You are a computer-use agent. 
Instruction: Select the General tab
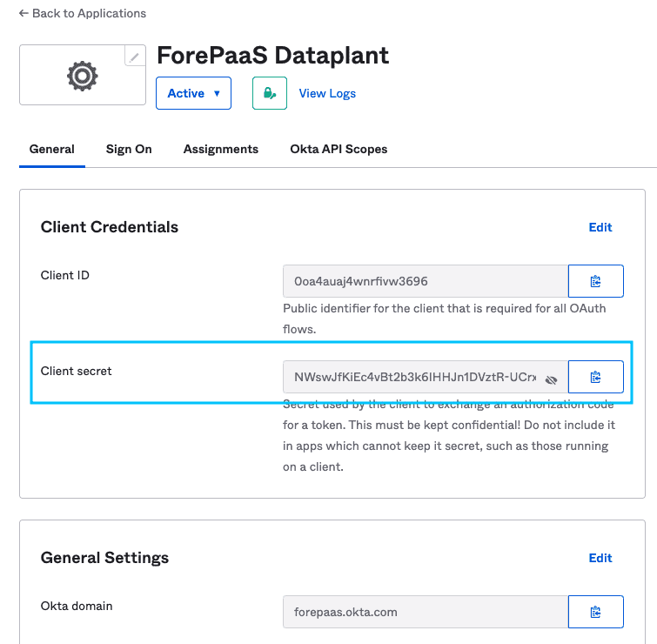click(52, 149)
